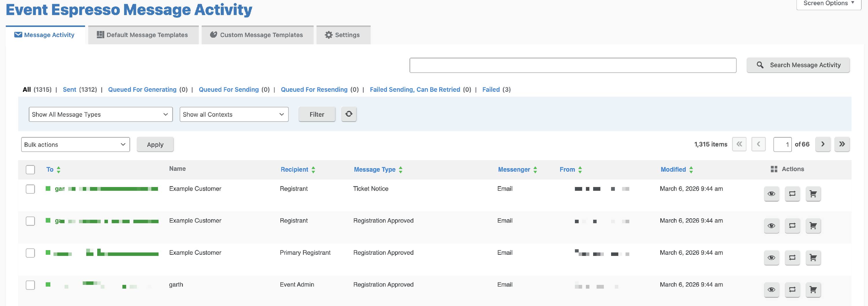Click cart icon in the Primary Registrant row
The width and height of the screenshot is (868, 306).
coord(813,258)
